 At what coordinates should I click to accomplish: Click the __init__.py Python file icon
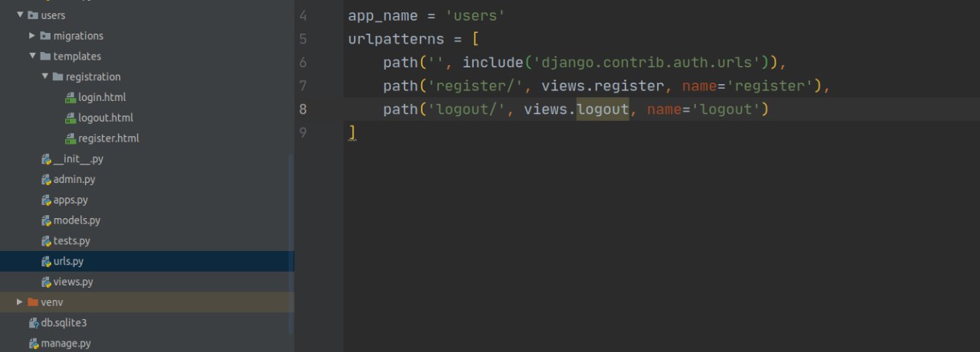click(x=46, y=159)
